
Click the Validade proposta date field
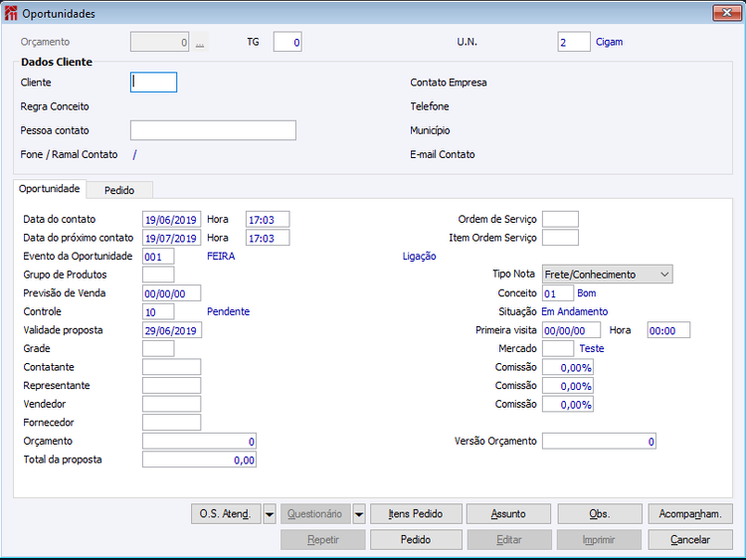click(172, 330)
